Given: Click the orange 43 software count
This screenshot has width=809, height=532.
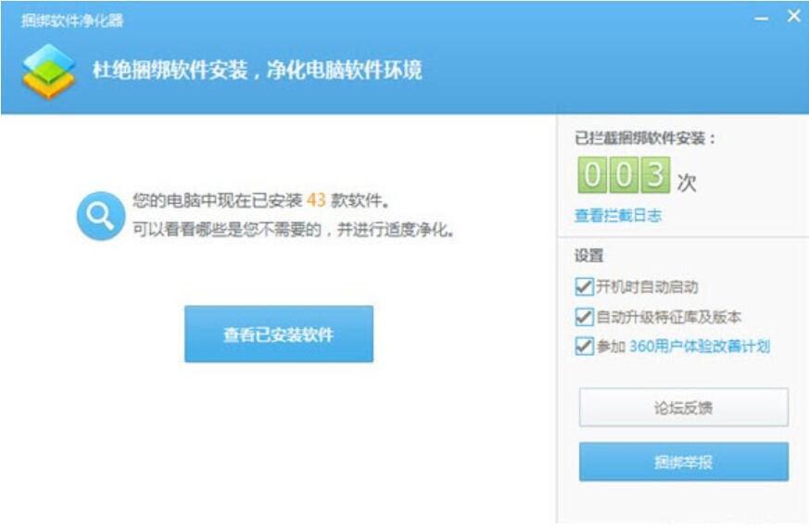Looking at the screenshot, I should [x=316, y=199].
